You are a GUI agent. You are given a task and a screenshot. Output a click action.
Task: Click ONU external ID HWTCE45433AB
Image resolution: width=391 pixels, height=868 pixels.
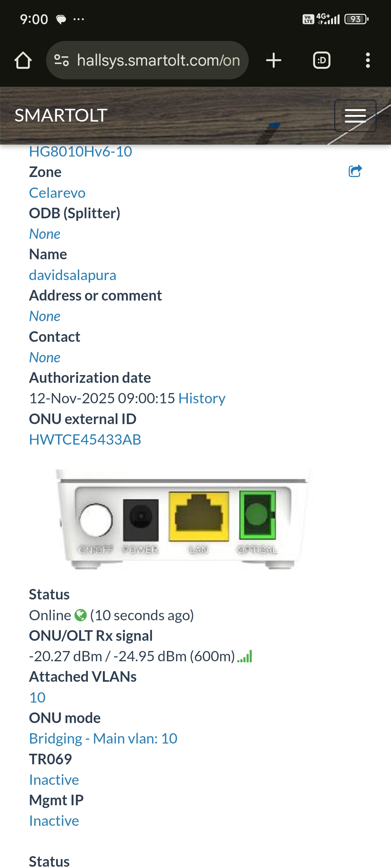point(85,439)
